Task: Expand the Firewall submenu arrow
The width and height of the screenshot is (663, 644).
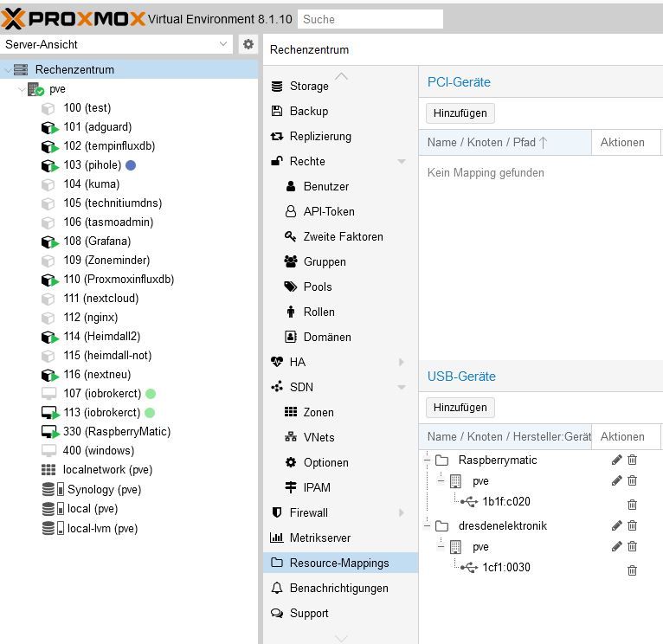Action: click(x=402, y=512)
